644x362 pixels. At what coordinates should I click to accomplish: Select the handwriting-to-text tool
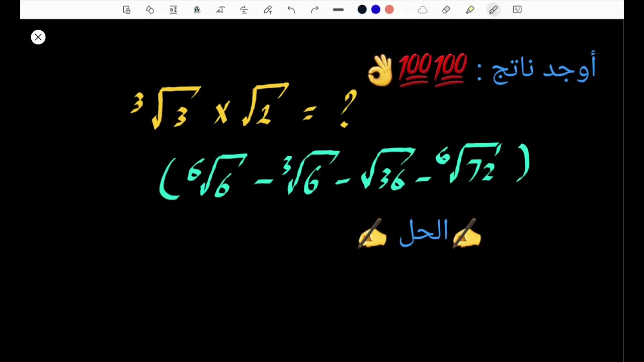coord(220,10)
